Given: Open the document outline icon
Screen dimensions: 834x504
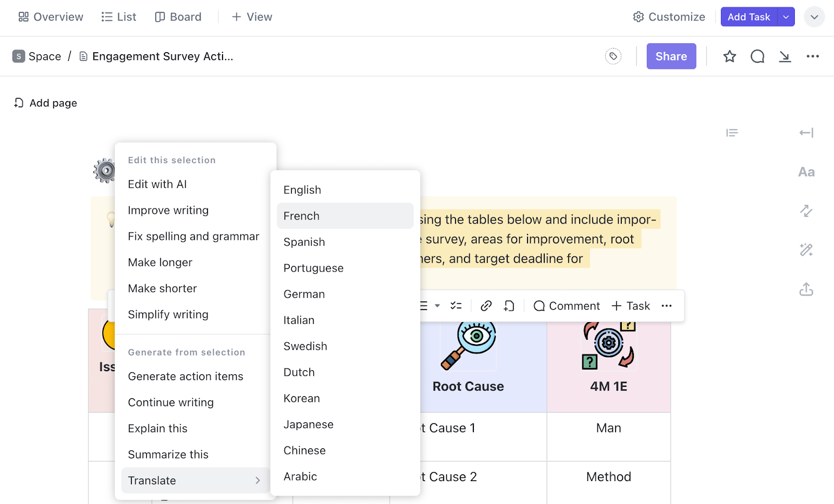Looking at the screenshot, I should point(732,133).
